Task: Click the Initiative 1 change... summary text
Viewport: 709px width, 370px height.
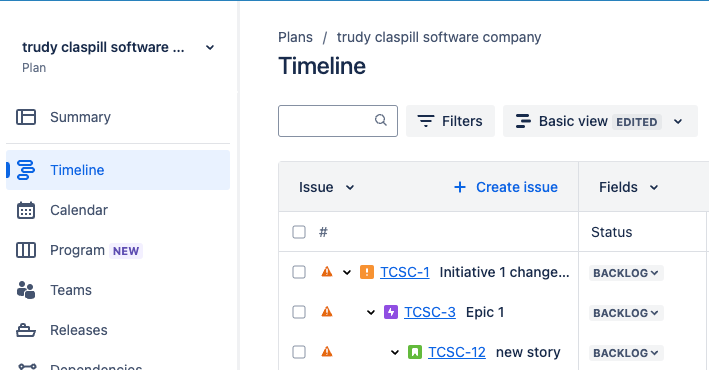Action: click(x=504, y=272)
